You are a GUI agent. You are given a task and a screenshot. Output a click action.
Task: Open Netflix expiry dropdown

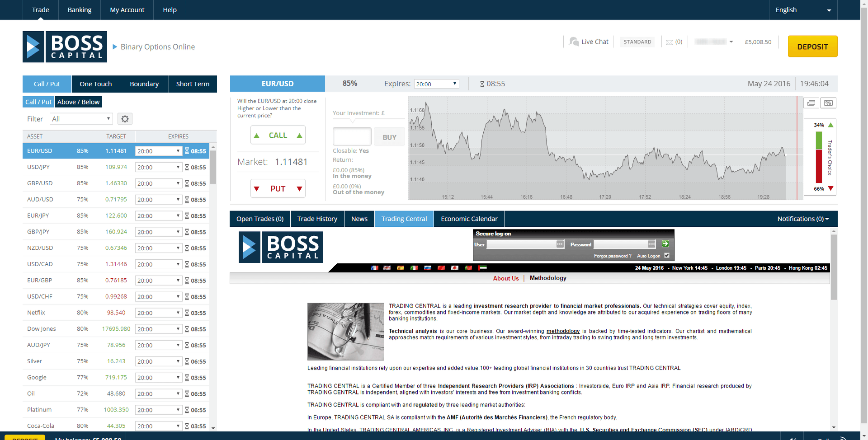[159, 313]
